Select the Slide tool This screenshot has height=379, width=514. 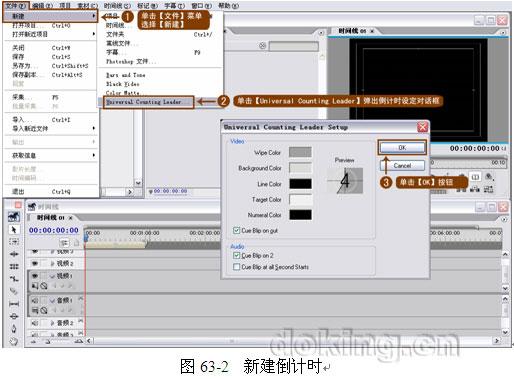click(x=14, y=316)
